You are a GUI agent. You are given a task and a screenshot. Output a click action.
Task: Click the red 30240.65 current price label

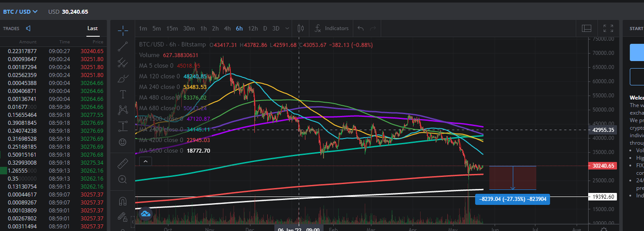point(604,166)
